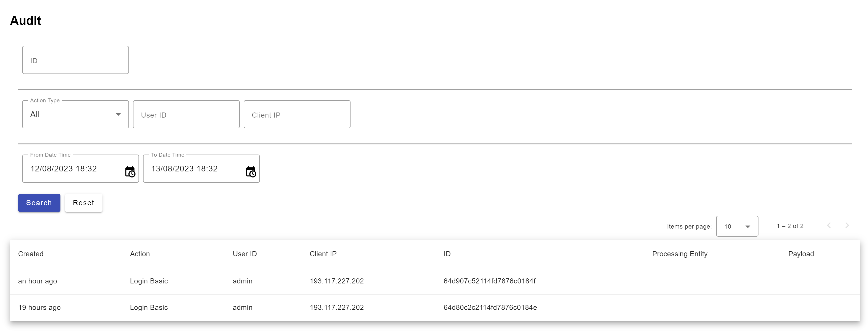
Task: Click the Payload column header
Action: [801, 254]
